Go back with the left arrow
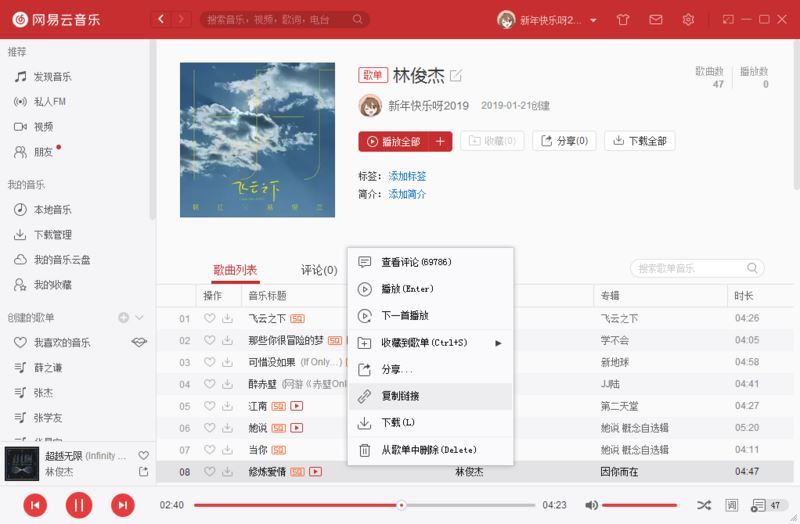This screenshot has height=524, width=800. click(161, 19)
